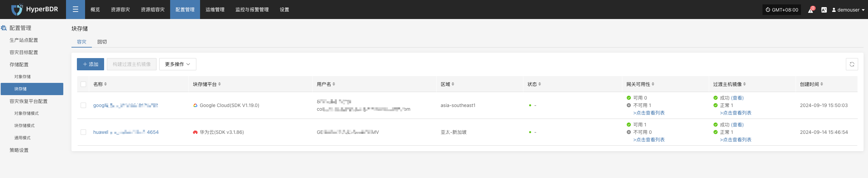Screen dimensions: 868x178
Task: Check the huawei row checkbox
Action: [x=83, y=132]
